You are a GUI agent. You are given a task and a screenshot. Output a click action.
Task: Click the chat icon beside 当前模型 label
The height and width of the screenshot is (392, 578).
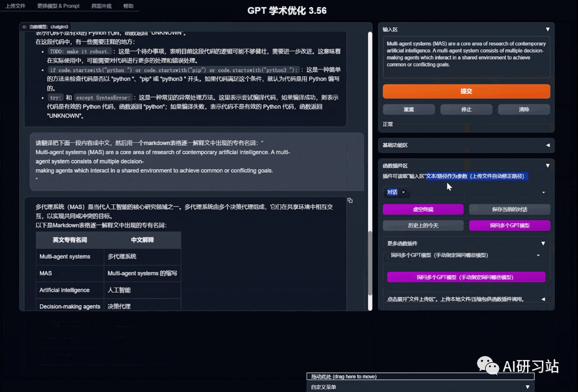point(24,27)
